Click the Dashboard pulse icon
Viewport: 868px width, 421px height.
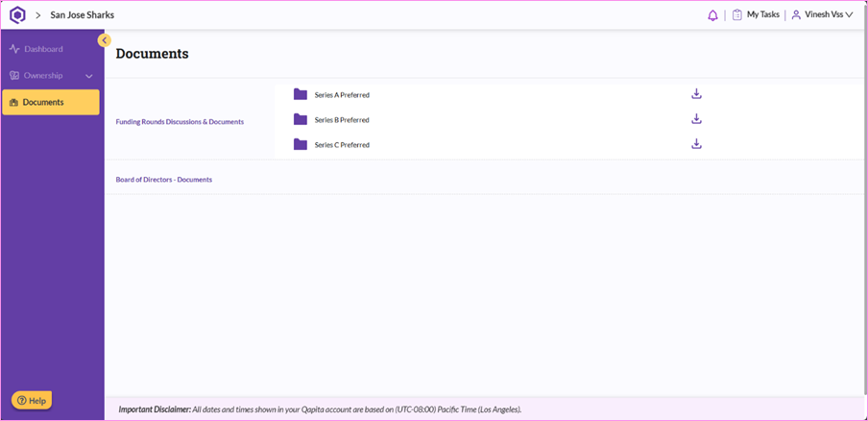click(x=14, y=49)
